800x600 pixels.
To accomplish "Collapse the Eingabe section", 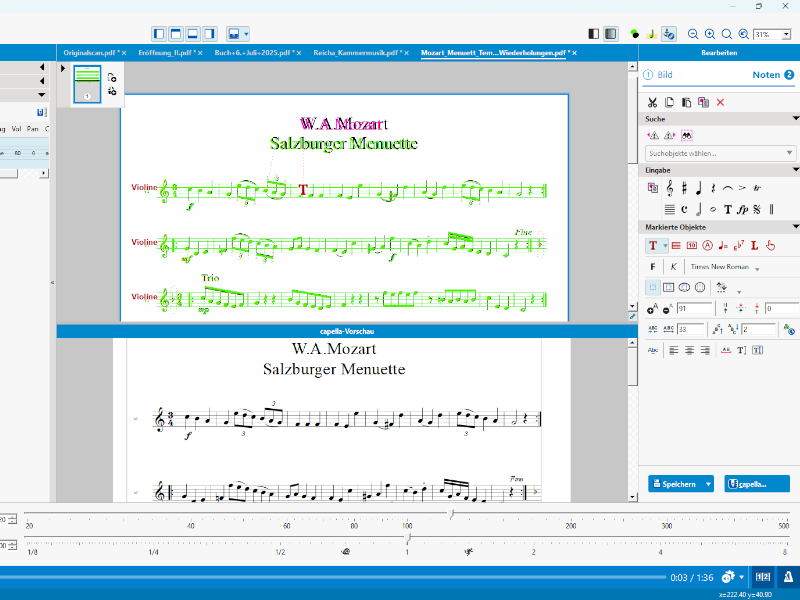I will click(795, 170).
